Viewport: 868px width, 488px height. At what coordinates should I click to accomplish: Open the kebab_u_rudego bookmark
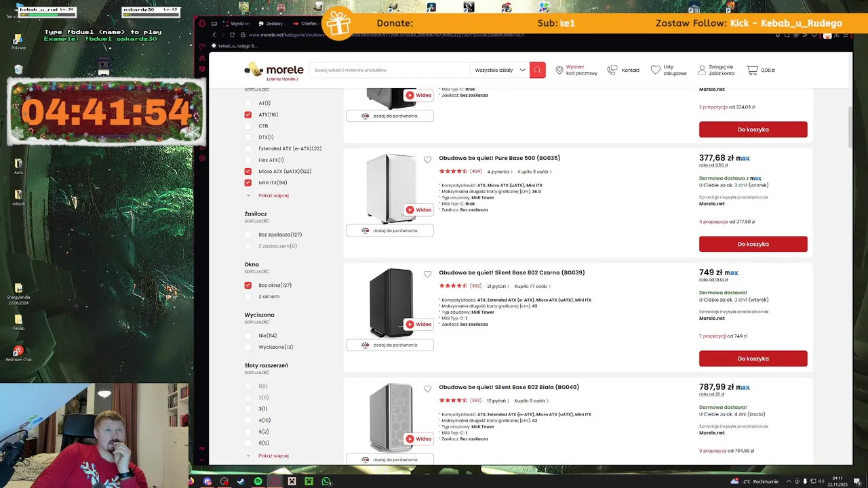click(x=235, y=46)
